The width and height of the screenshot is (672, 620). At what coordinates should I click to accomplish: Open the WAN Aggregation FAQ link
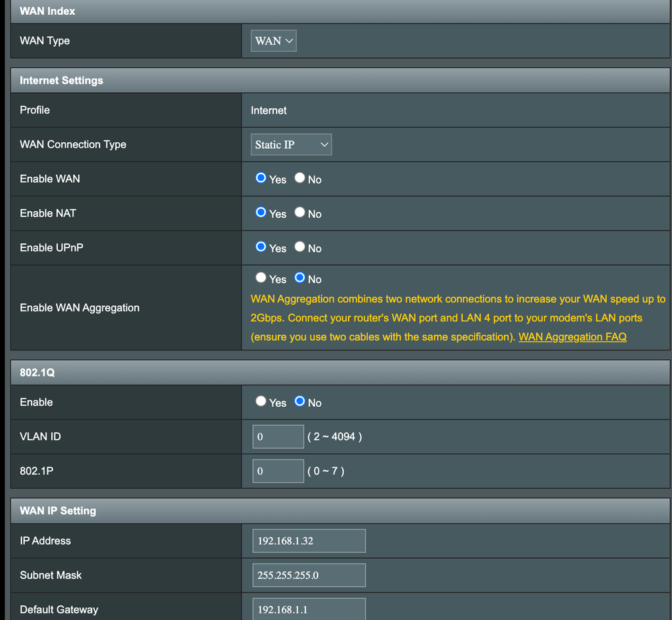tap(572, 336)
